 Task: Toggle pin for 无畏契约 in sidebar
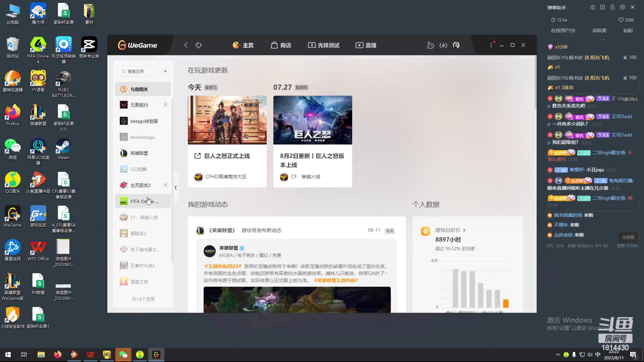pyautogui.click(x=165, y=105)
